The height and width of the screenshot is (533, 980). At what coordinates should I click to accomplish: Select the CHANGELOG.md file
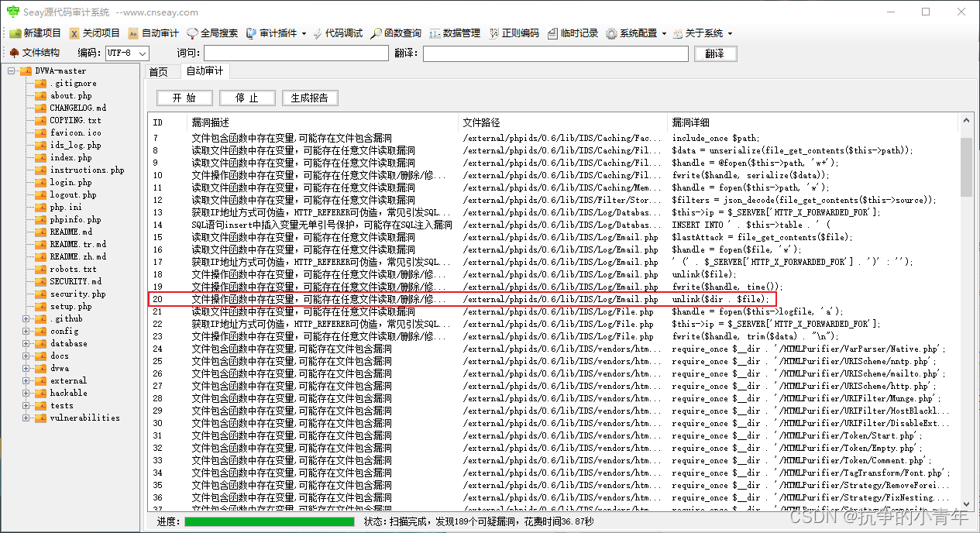point(78,108)
